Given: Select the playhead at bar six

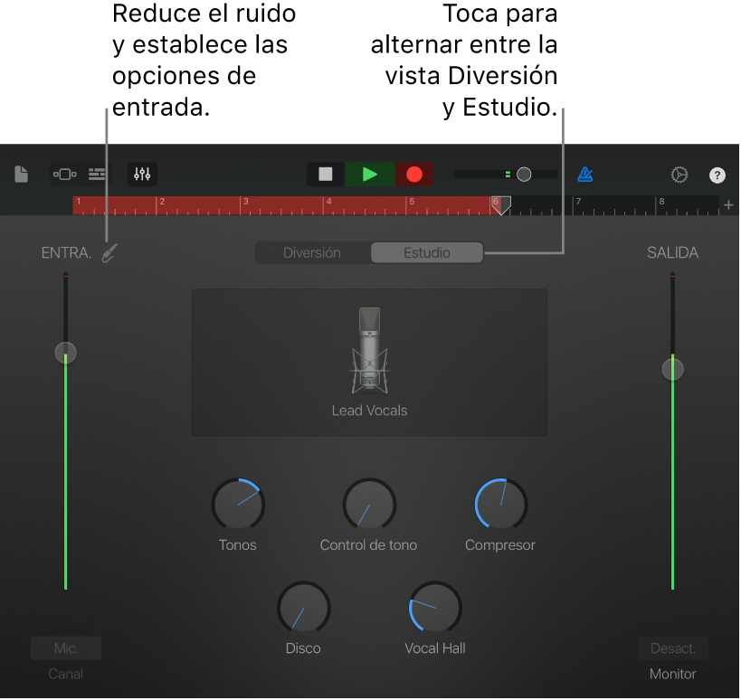Looking at the screenshot, I should [x=500, y=206].
